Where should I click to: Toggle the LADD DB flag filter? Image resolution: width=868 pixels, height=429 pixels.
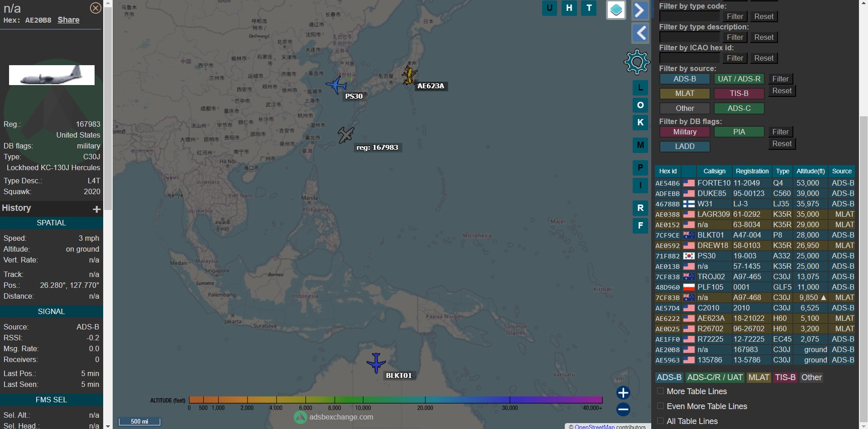tap(685, 146)
